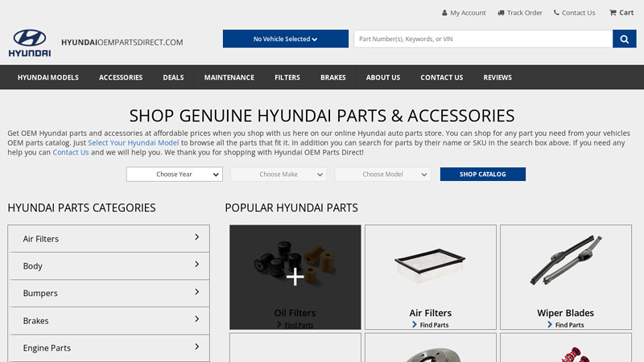Click the Track Order truck icon

(x=501, y=13)
